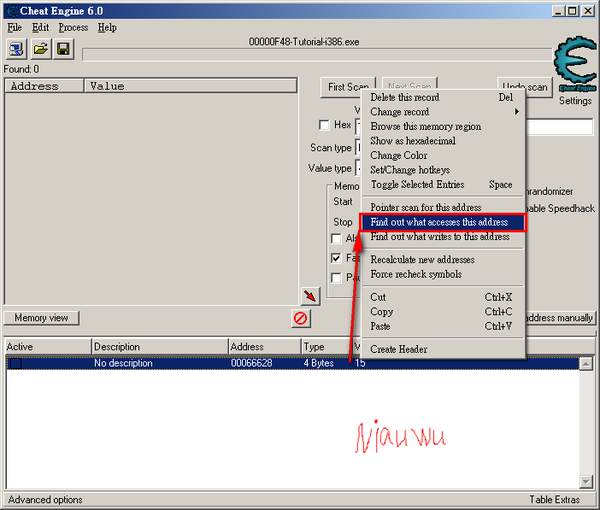Choose Cut from context menu

click(443, 297)
